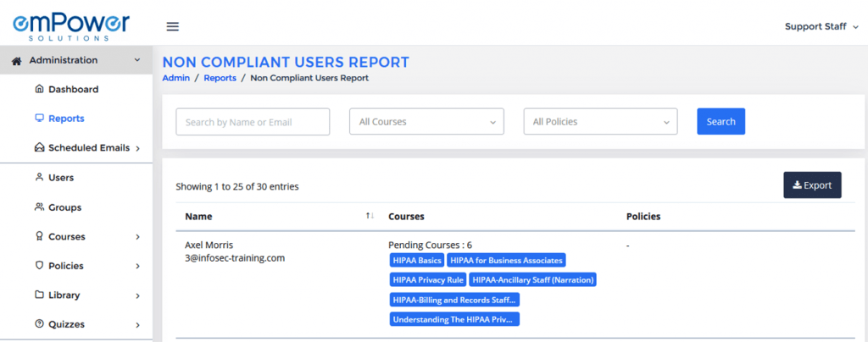This screenshot has height=342, width=868.
Task: Open the All Policies dropdown
Action: click(600, 122)
